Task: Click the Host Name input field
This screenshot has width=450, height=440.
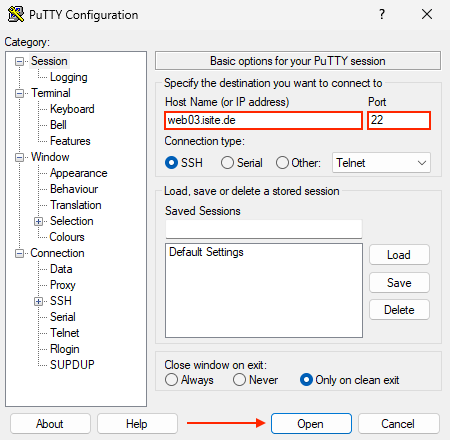Action: coord(263,120)
